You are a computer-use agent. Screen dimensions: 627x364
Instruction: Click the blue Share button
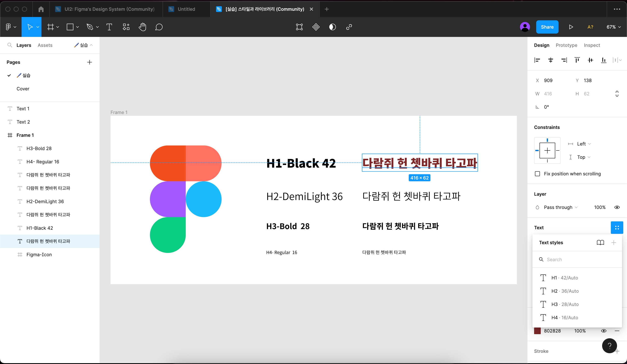[x=547, y=27]
